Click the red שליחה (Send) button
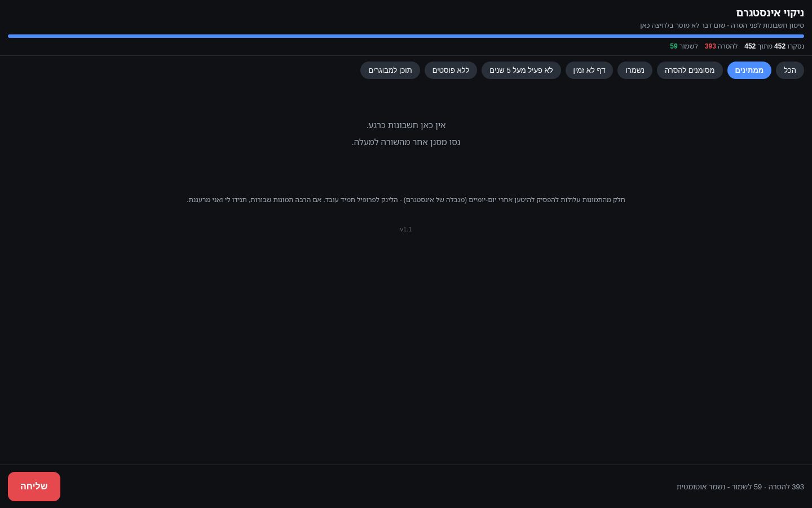 34,487
